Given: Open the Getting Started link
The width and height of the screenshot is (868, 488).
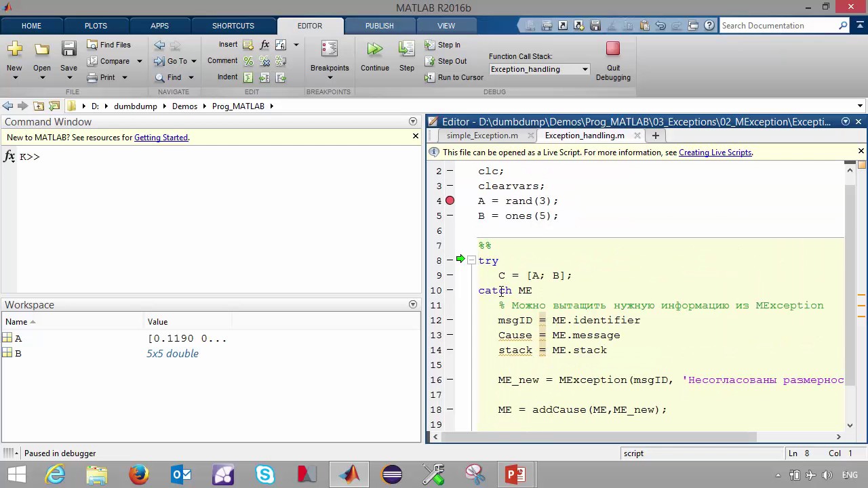Looking at the screenshot, I should click(161, 138).
